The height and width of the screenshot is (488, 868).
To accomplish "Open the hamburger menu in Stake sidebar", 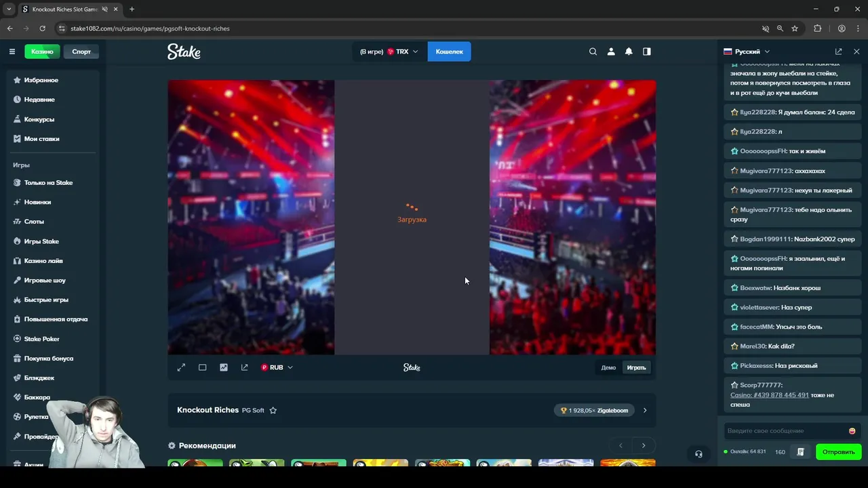I will (x=12, y=52).
